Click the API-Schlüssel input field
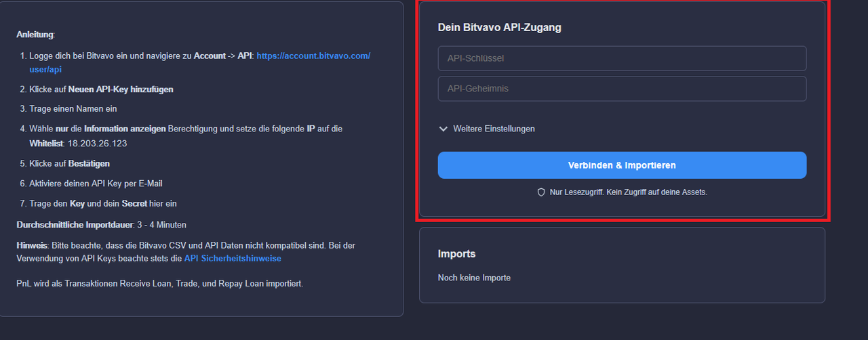Viewport: 868px width, 340px height. coord(622,58)
